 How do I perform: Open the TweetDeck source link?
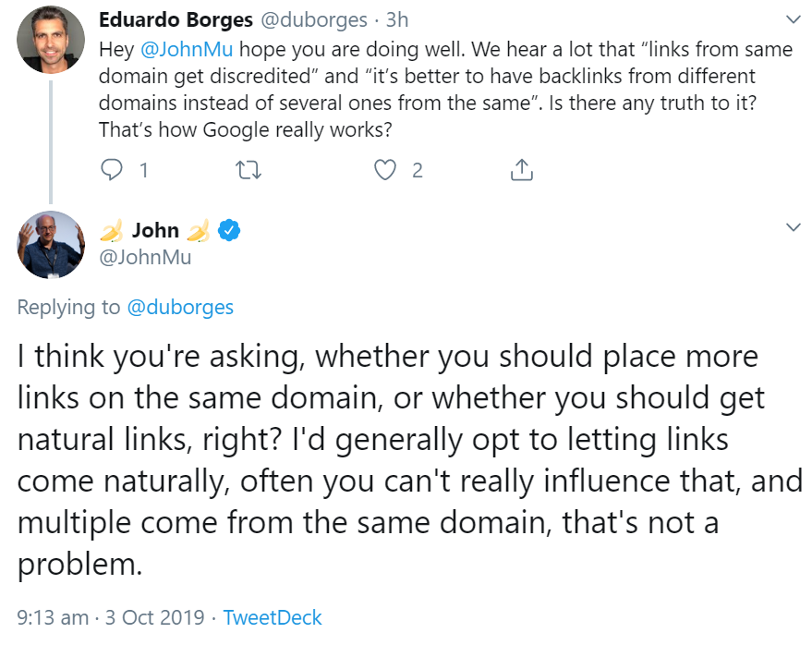click(272, 616)
